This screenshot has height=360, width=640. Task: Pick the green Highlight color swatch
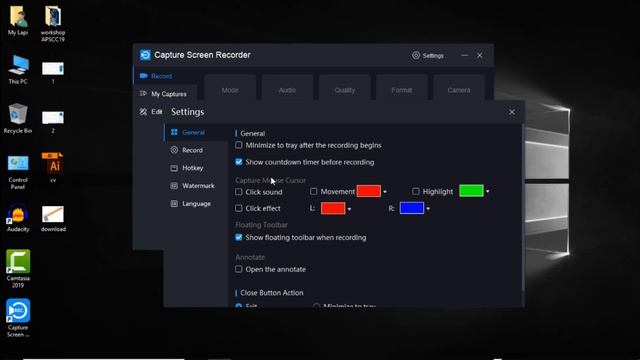pyautogui.click(x=471, y=191)
